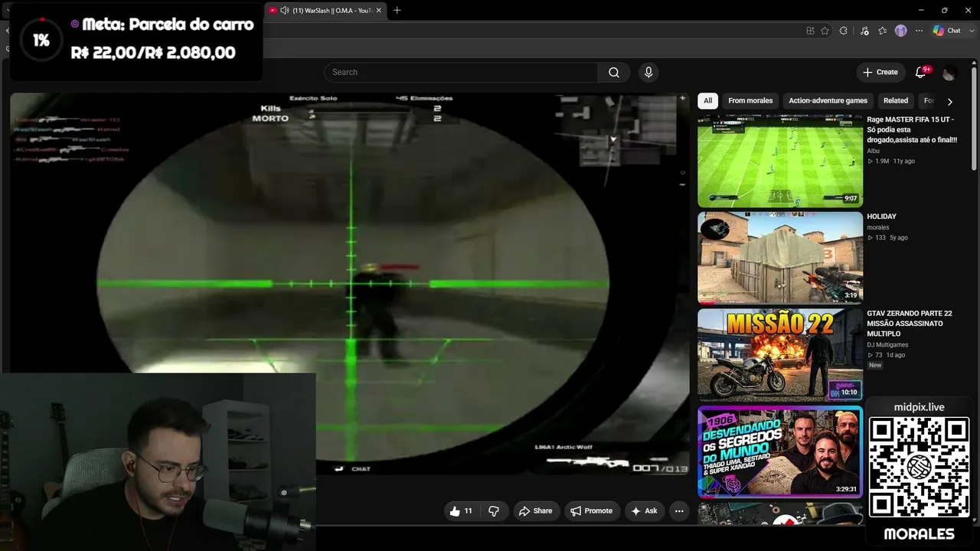The image size is (980, 551).
Task: Open the media control music icon
Action: tap(864, 31)
